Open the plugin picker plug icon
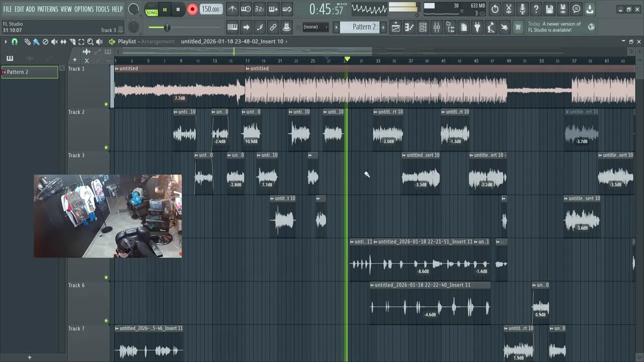This screenshot has height=362, width=644. 477,27
